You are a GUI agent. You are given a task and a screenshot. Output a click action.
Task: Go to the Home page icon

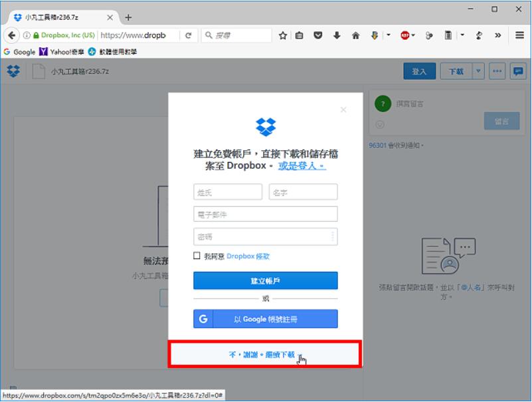click(355, 35)
